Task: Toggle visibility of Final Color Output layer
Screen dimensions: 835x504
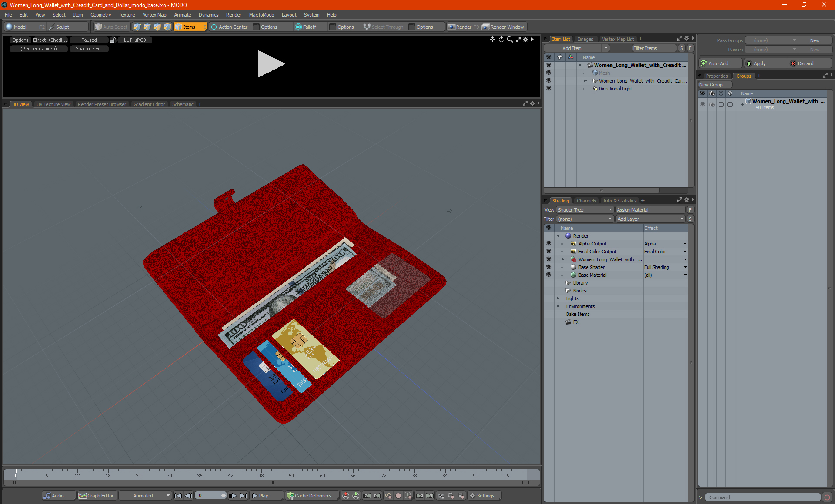Action: click(548, 252)
